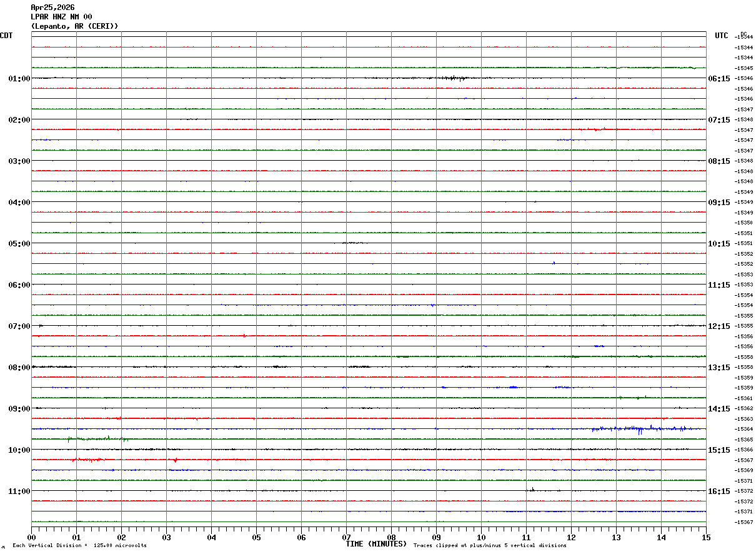Click minute 00 on the time axis

point(31,537)
